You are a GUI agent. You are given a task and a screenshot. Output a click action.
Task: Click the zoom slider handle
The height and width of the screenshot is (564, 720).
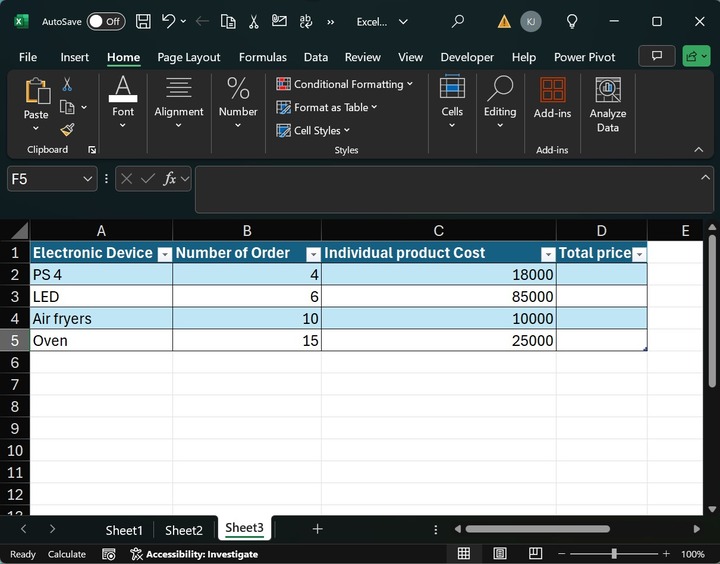point(613,553)
